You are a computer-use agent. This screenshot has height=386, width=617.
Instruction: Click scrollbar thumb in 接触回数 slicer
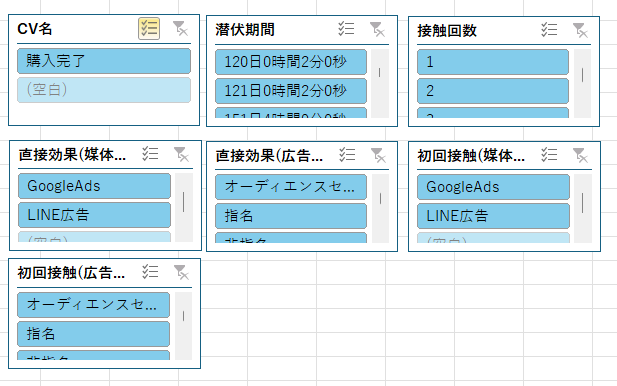pyautogui.click(x=582, y=75)
